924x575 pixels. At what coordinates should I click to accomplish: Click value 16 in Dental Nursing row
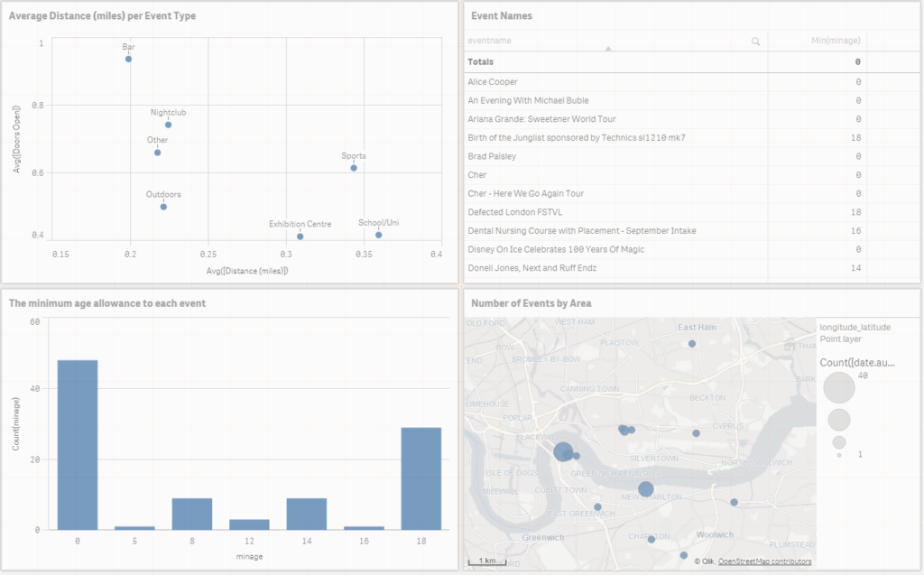tap(855, 231)
